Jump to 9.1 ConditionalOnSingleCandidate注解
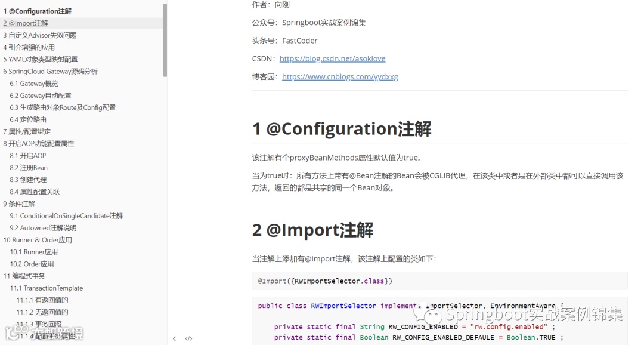This screenshot has width=644, height=345. click(x=66, y=216)
